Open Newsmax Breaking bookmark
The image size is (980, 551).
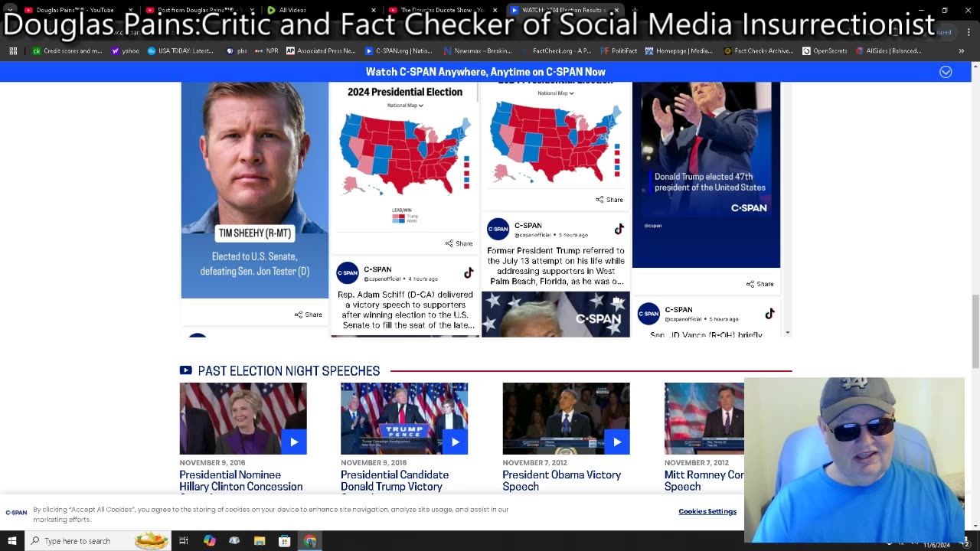[478, 51]
